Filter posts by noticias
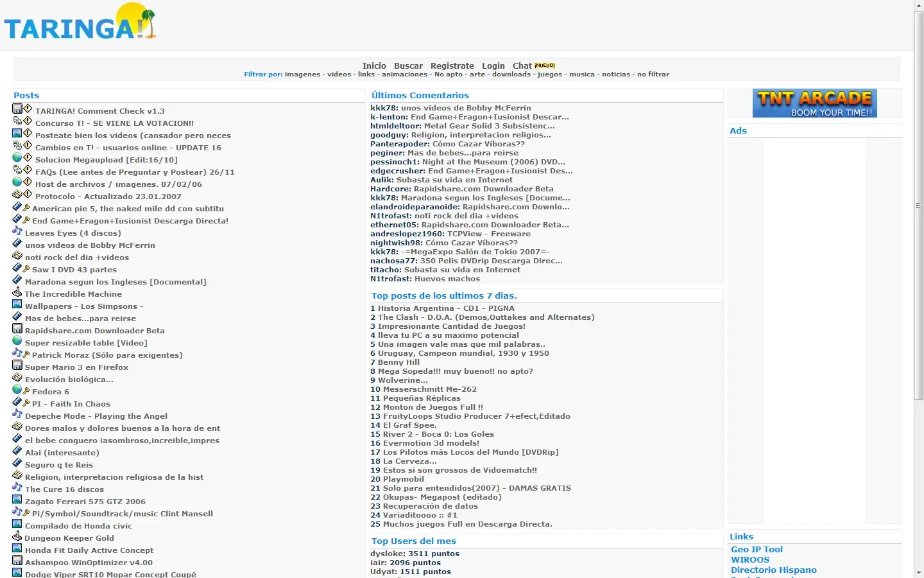The height and width of the screenshot is (578, 924). 616,74
